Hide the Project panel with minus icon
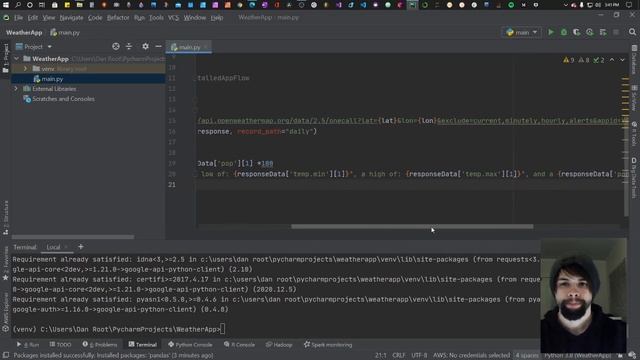Screen dimensions: 640x360 [158, 47]
